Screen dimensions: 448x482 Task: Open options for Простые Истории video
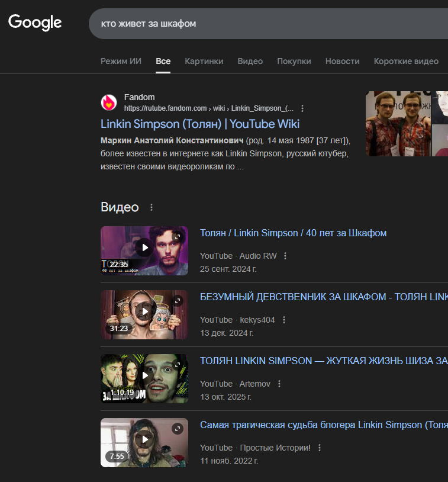tap(320, 448)
